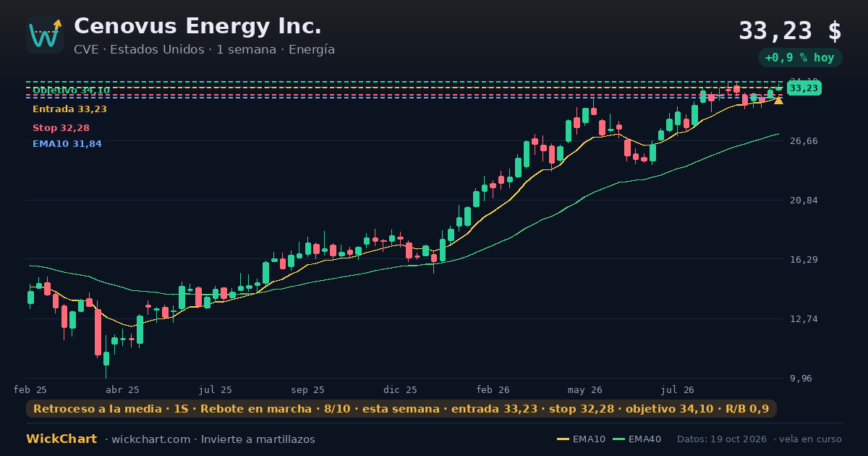This screenshot has height=456, width=868.
Task: Click the 'jul 26' date axis label
Action: [678, 389]
